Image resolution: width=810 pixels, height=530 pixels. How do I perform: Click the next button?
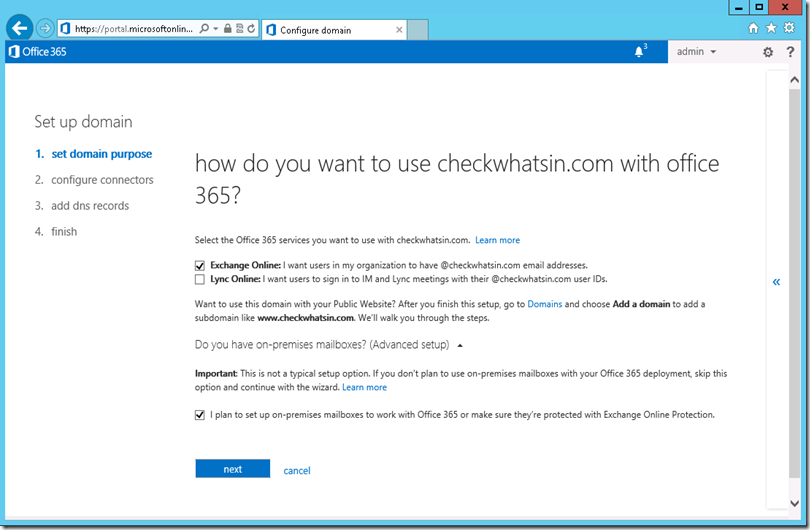[x=232, y=469]
